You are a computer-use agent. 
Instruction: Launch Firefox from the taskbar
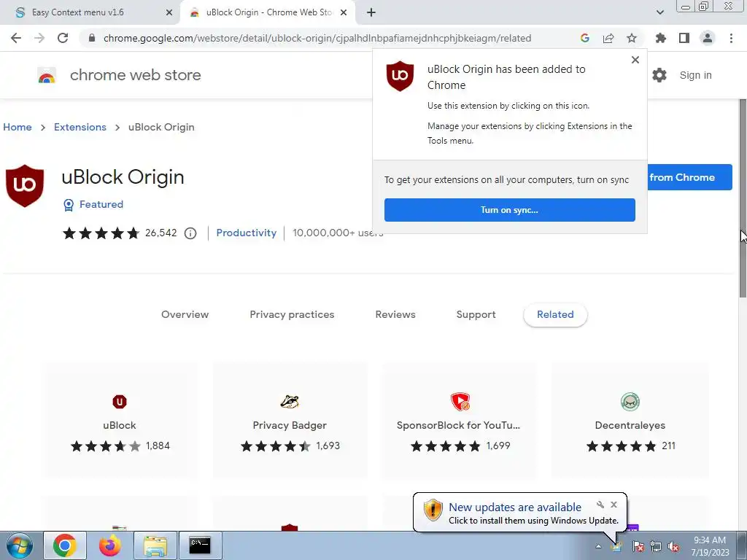[x=109, y=545]
